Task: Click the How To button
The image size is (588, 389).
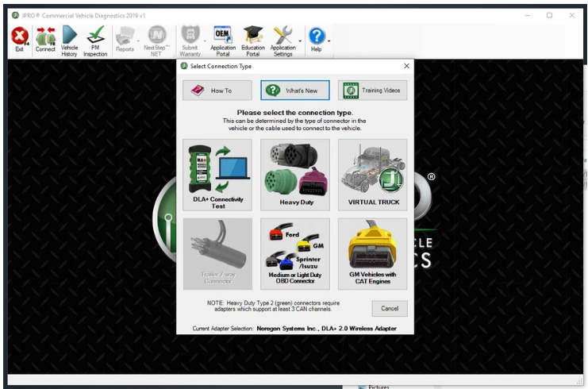Action: click(217, 91)
